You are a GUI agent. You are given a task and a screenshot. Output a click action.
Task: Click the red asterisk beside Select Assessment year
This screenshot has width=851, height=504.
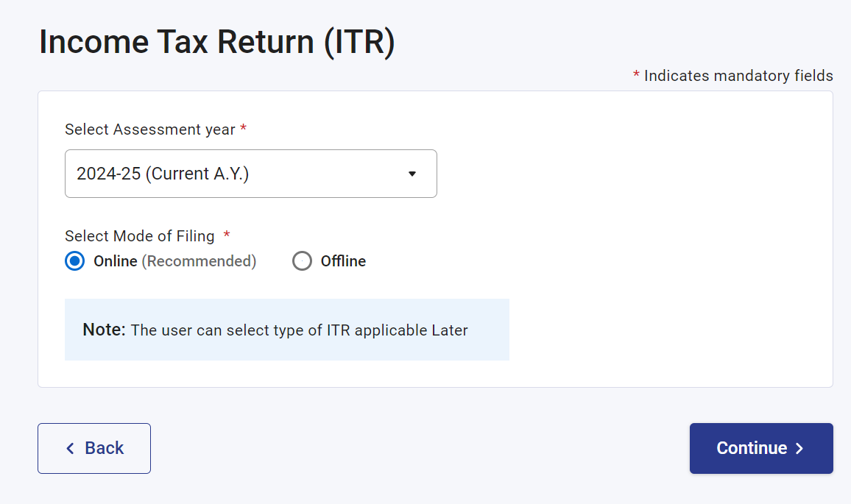[244, 129]
